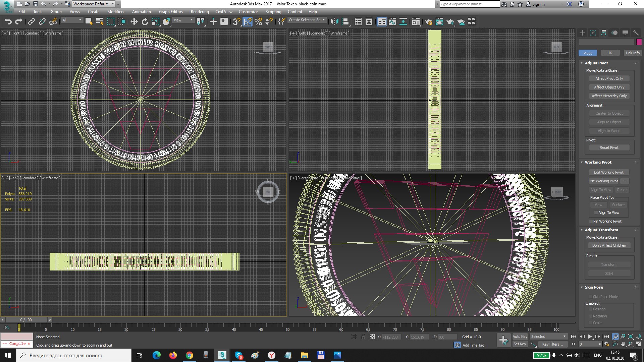Viewport: 644px width, 362px height.
Task: Open the Create Selection Set dropdown
Action: coord(324,20)
